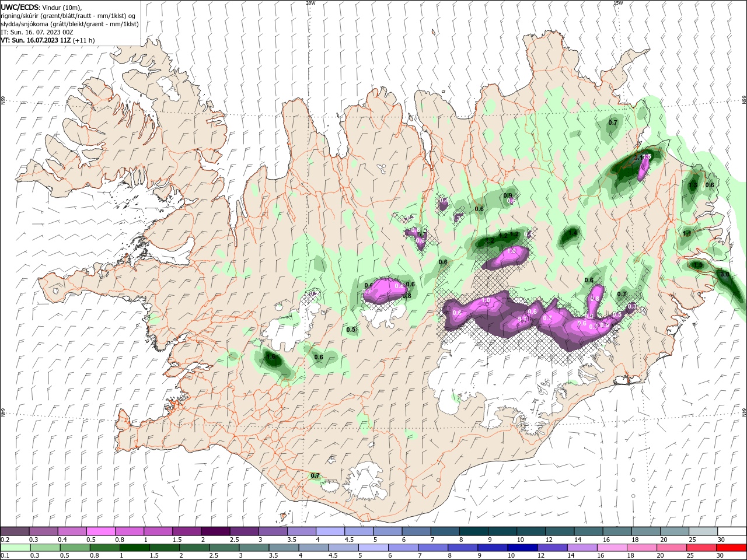Click the '0.1' label on the rain legend
This screenshot has height=560, width=747.
point(5,556)
